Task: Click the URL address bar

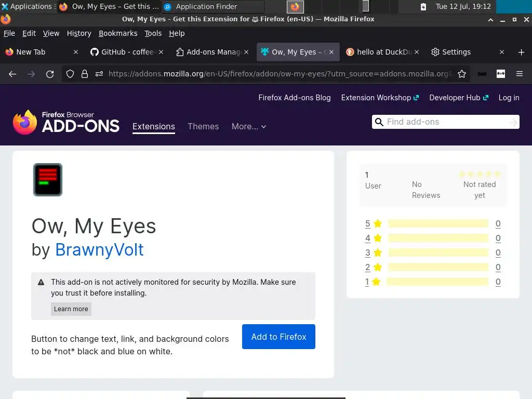Action: click(280, 74)
